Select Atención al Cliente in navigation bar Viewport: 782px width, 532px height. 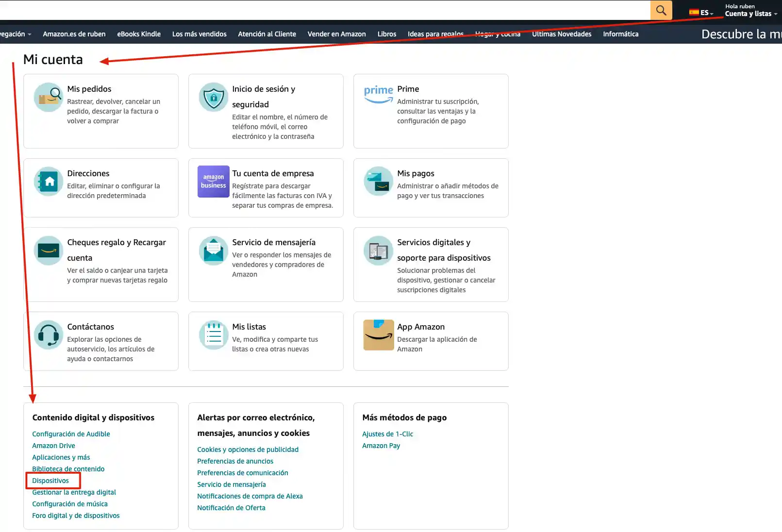tap(267, 34)
